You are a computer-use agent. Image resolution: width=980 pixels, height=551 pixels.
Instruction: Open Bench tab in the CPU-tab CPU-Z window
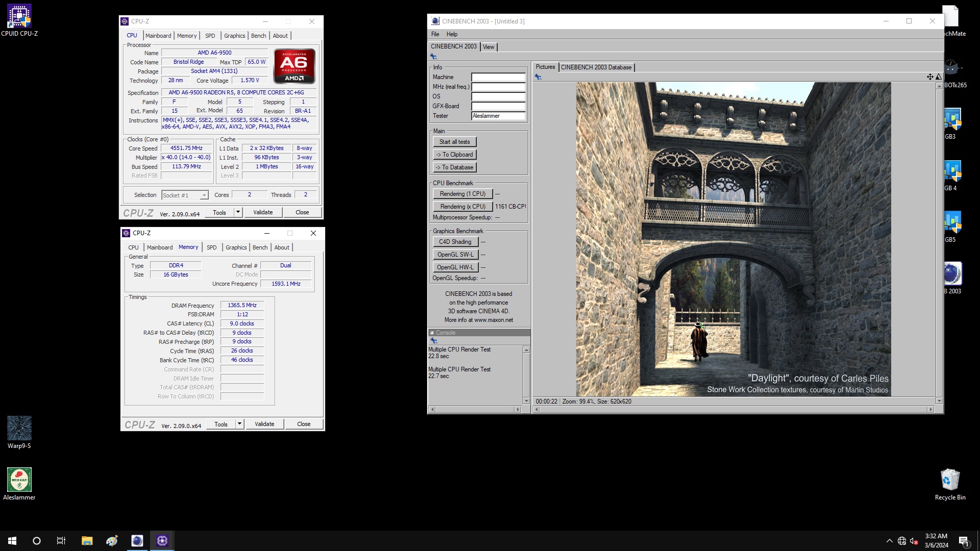(258, 36)
